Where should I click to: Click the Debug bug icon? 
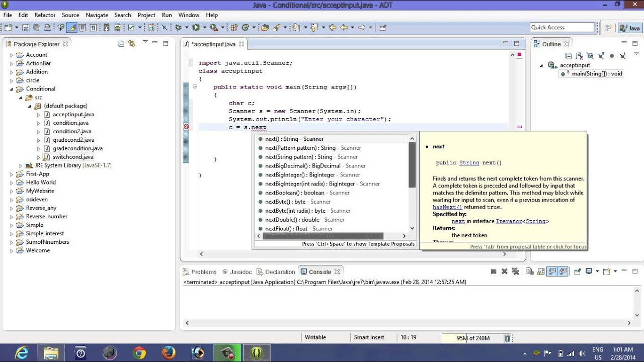click(178, 28)
